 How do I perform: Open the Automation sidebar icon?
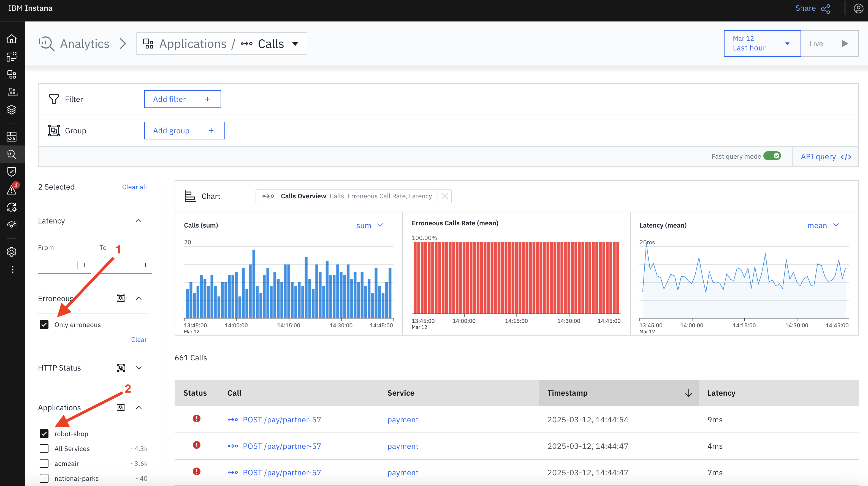click(x=12, y=207)
